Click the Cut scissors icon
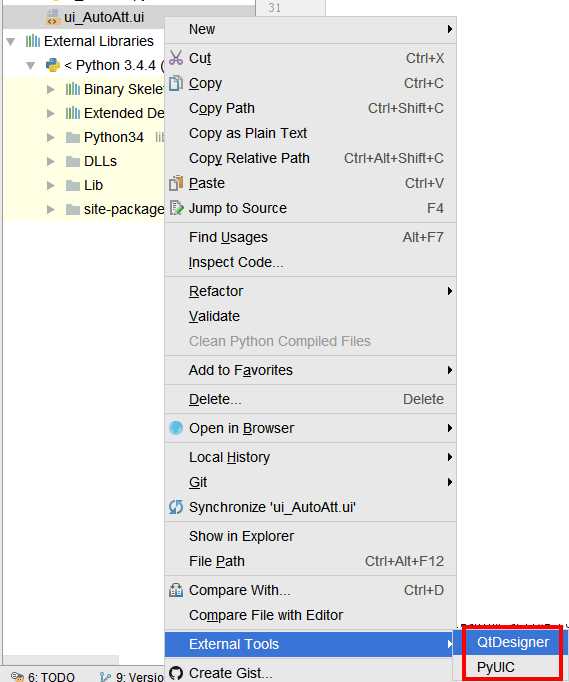569x682 pixels. click(x=176, y=57)
